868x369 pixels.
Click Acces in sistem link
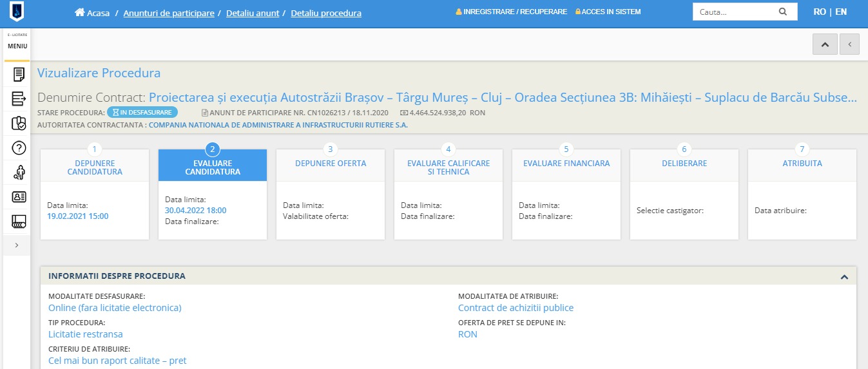point(608,12)
